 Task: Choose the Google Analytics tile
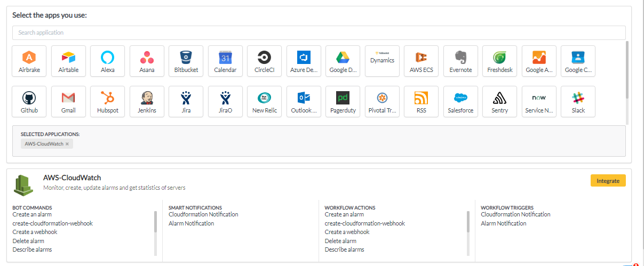pos(539,61)
